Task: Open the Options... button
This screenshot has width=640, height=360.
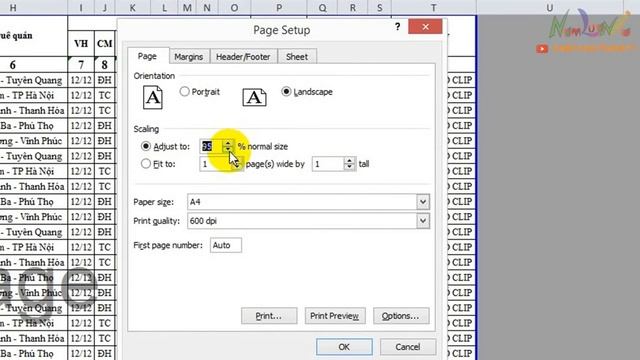Action: pyautogui.click(x=400, y=316)
